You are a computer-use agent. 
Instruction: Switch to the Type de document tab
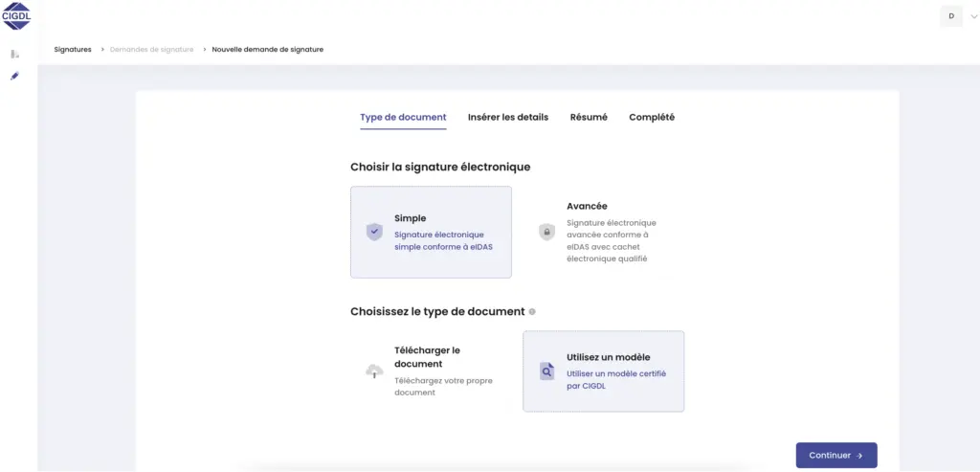pos(403,118)
